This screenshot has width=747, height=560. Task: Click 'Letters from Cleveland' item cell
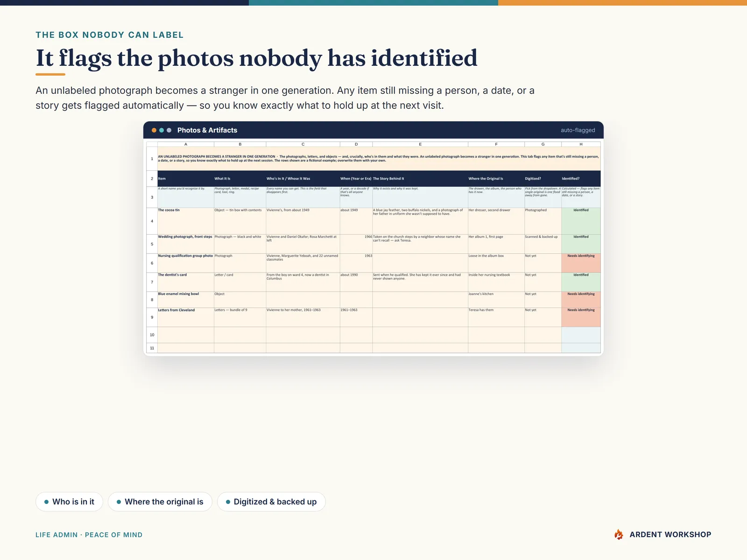point(186,317)
